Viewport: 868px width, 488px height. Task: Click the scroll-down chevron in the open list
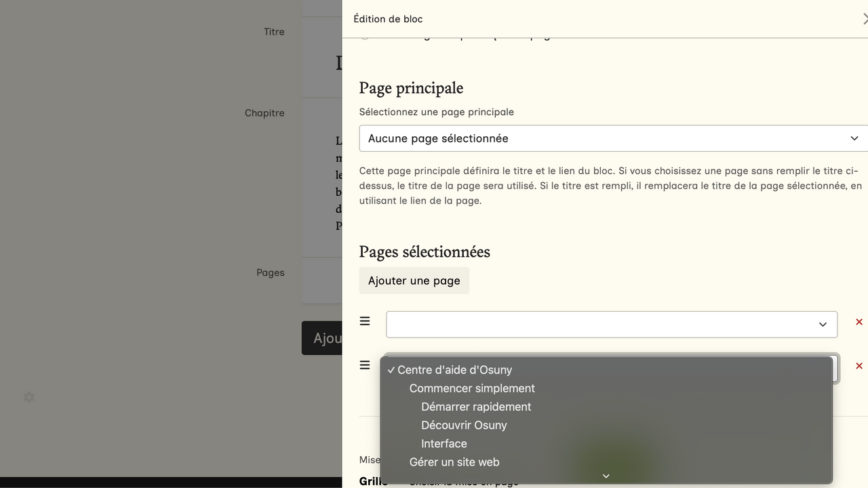pos(606,476)
